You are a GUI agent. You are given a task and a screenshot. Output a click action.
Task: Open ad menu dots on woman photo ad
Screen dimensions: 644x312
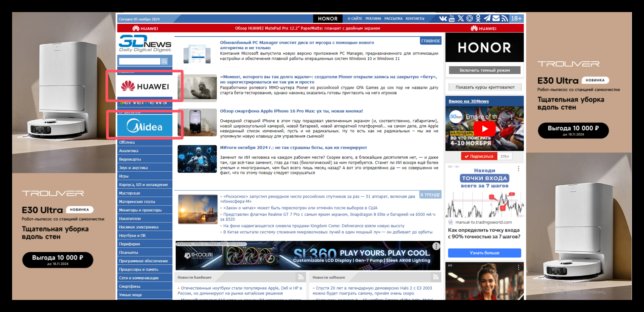[x=519, y=267]
